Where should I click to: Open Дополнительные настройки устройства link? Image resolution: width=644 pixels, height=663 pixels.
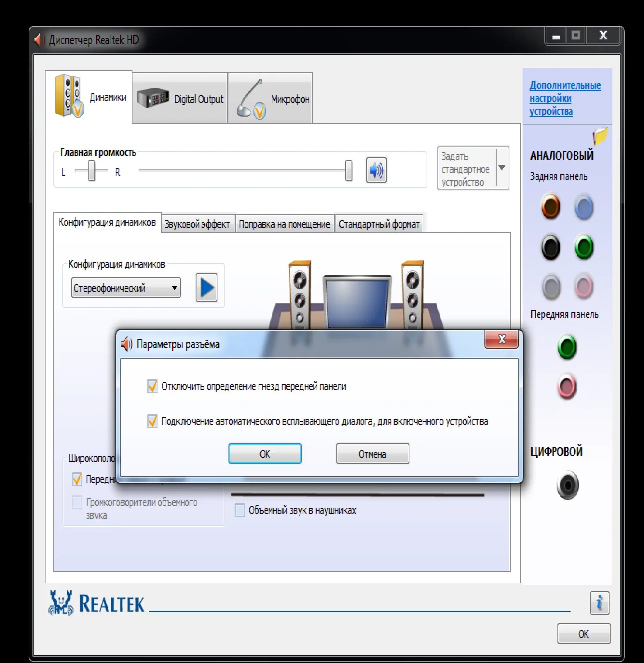coord(565,98)
